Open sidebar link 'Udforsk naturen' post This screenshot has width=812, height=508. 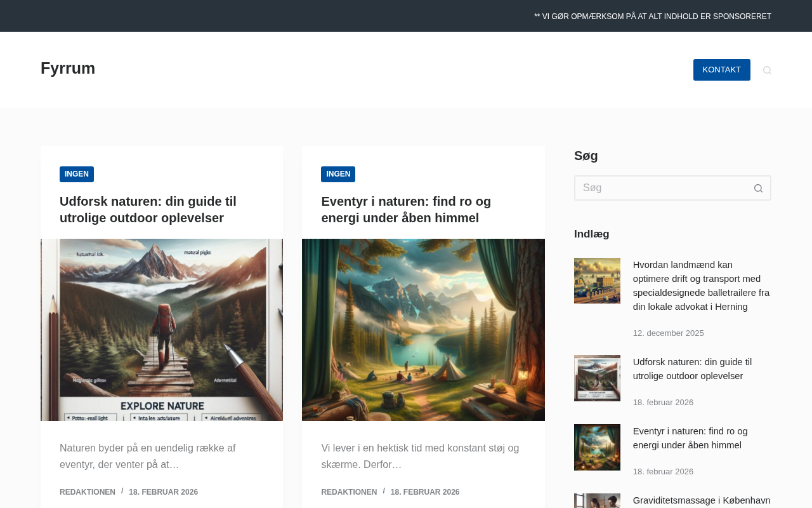click(x=693, y=369)
